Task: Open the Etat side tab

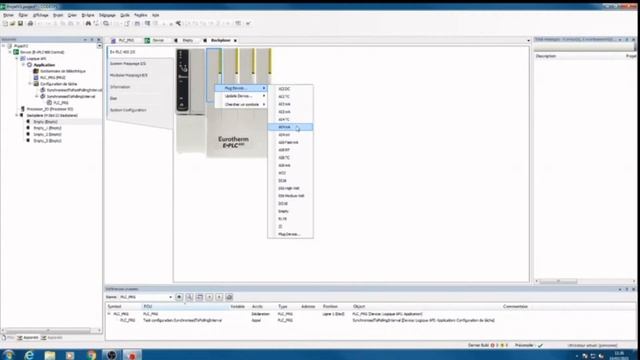Action: tap(113, 98)
